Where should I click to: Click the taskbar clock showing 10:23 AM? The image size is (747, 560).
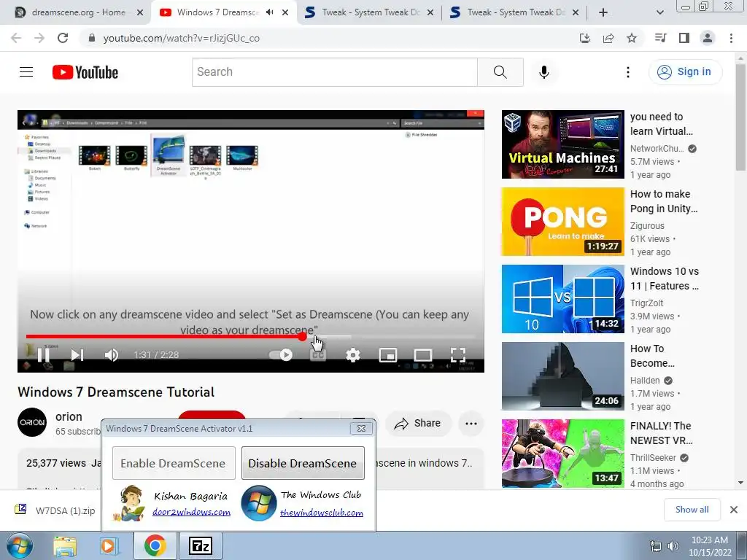point(709,546)
